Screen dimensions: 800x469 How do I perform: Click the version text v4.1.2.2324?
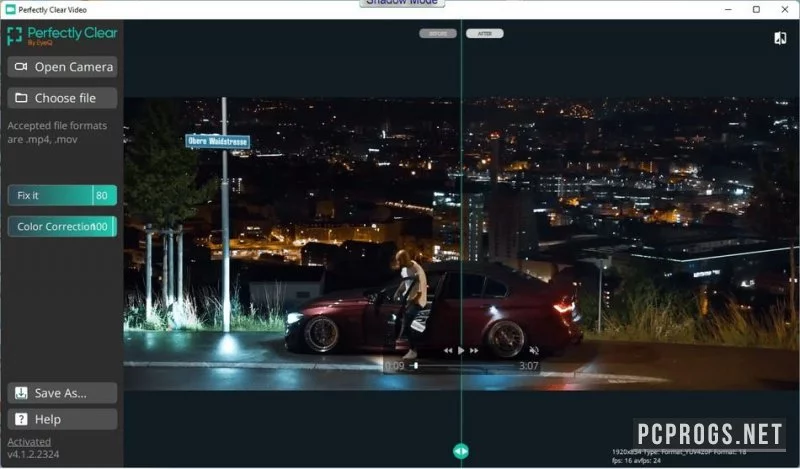[33, 454]
